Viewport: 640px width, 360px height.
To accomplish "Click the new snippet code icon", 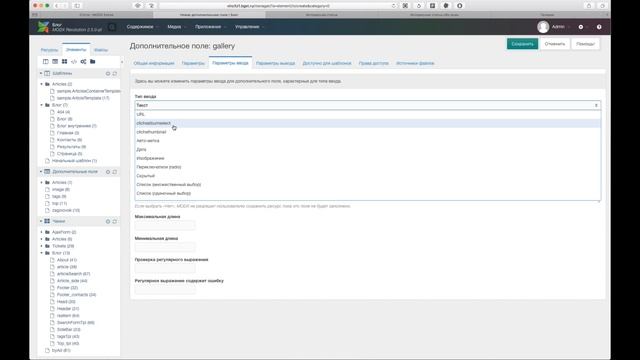I will 74,62.
